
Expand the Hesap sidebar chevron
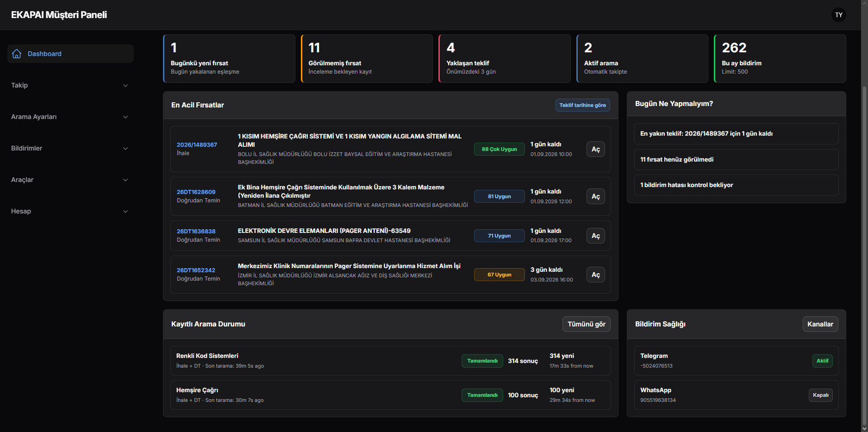125,212
